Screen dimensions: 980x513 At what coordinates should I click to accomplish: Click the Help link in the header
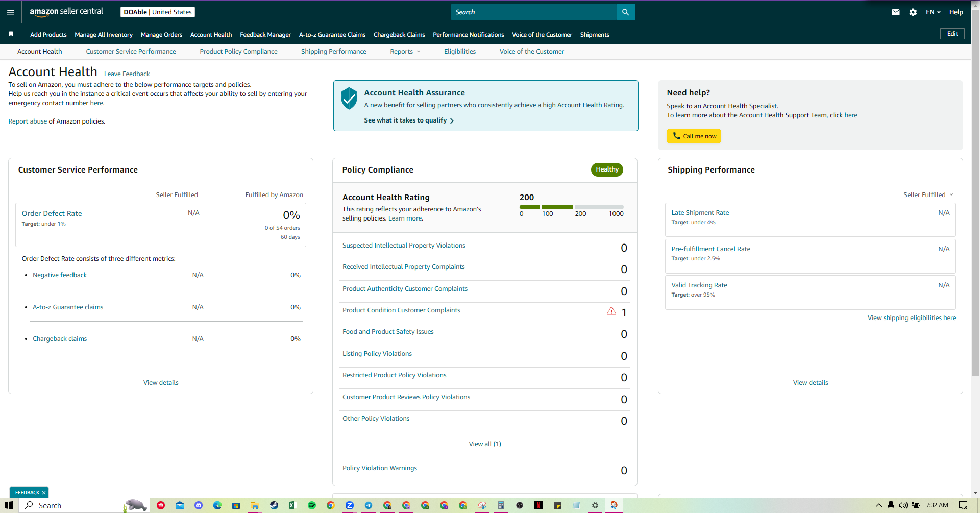click(956, 12)
